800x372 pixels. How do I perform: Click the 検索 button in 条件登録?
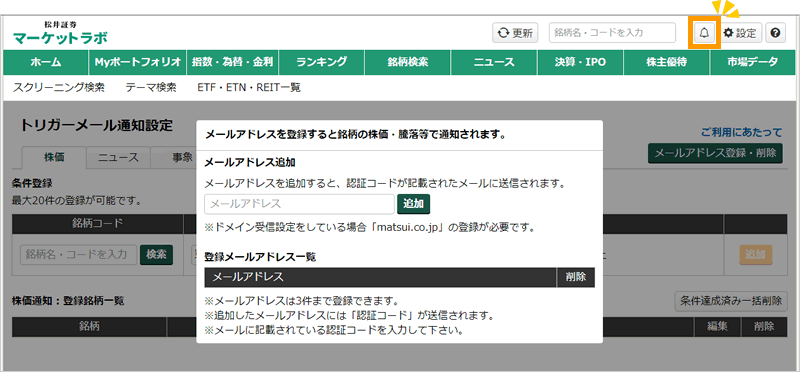pos(157,254)
